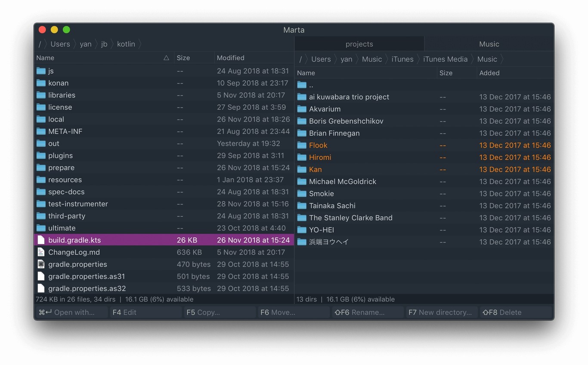This screenshot has width=588, height=365.
Task: Switch to the Music tab
Action: click(489, 44)
